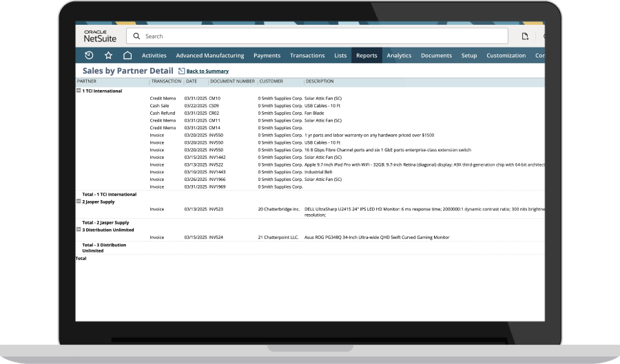Select document number INV1969

217,186
